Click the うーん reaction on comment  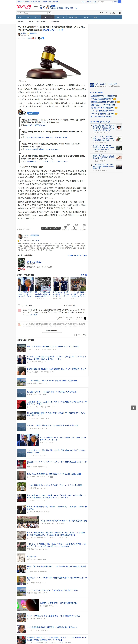[79, 318]
